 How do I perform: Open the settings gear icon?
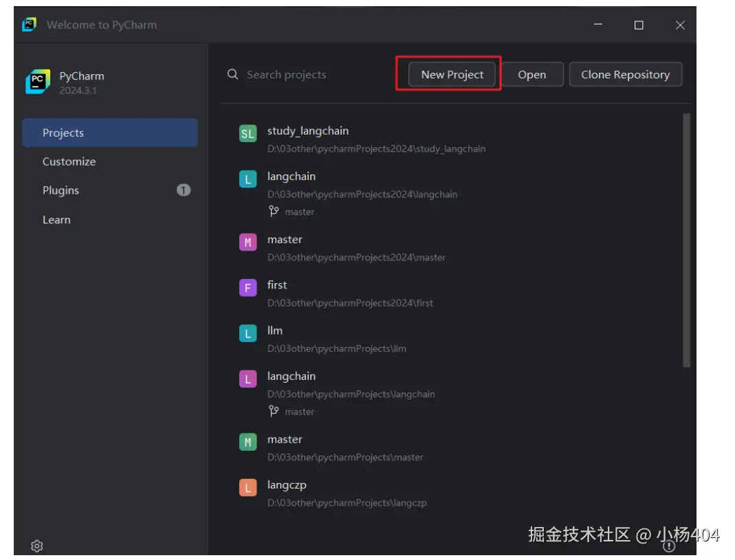coord(37,546)
